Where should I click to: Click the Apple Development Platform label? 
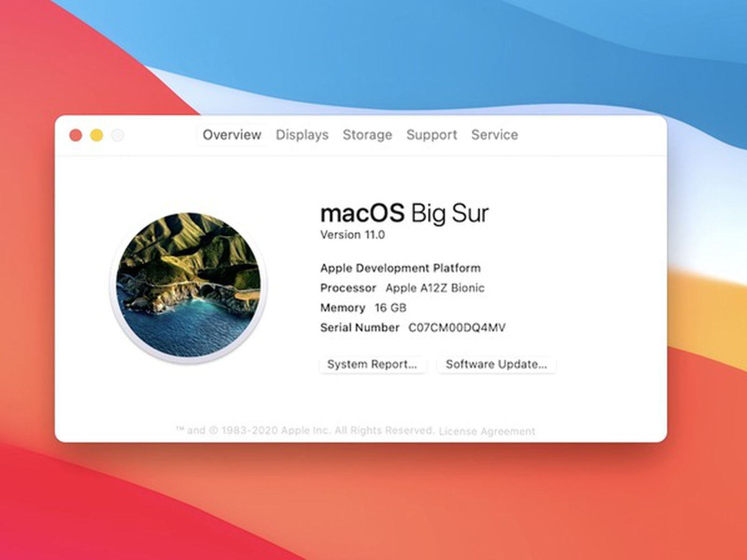400,268
